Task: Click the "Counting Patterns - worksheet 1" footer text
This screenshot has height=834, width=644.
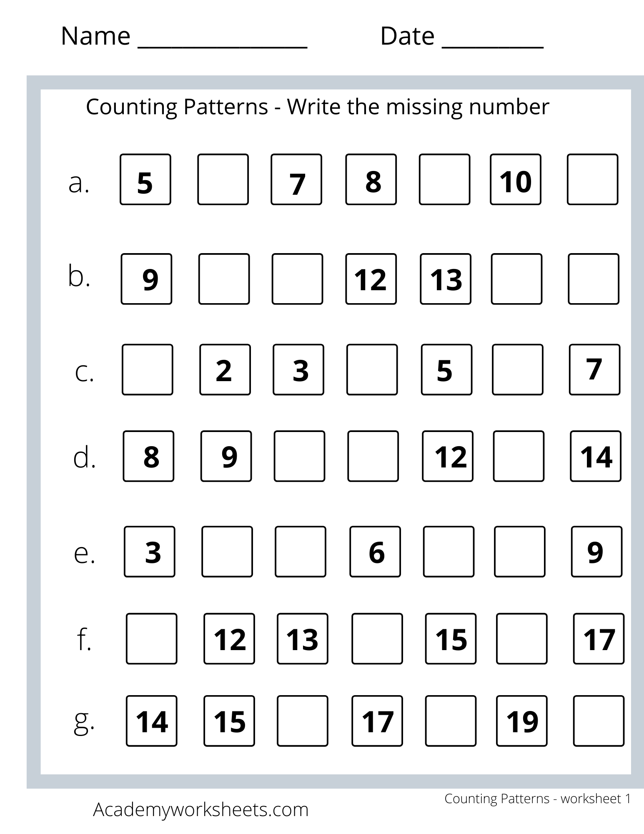Action: coord(537,798)
